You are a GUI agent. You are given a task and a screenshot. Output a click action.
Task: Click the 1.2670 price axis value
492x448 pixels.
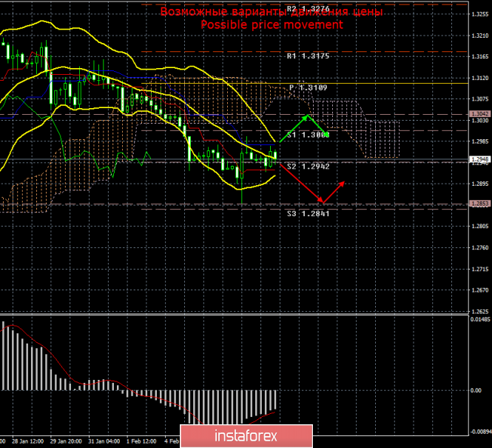coord(480,290)
